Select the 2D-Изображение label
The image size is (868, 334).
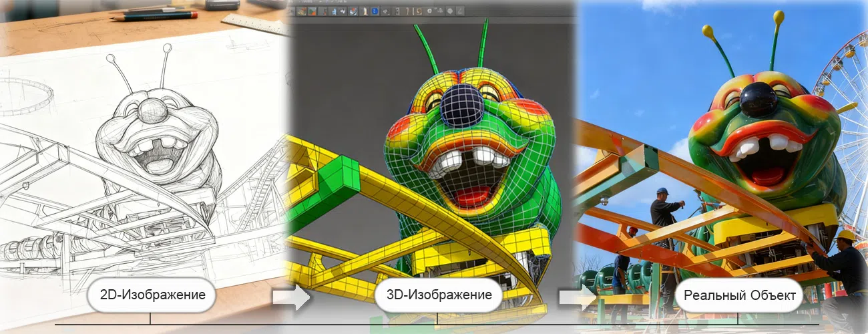point(152,295)
